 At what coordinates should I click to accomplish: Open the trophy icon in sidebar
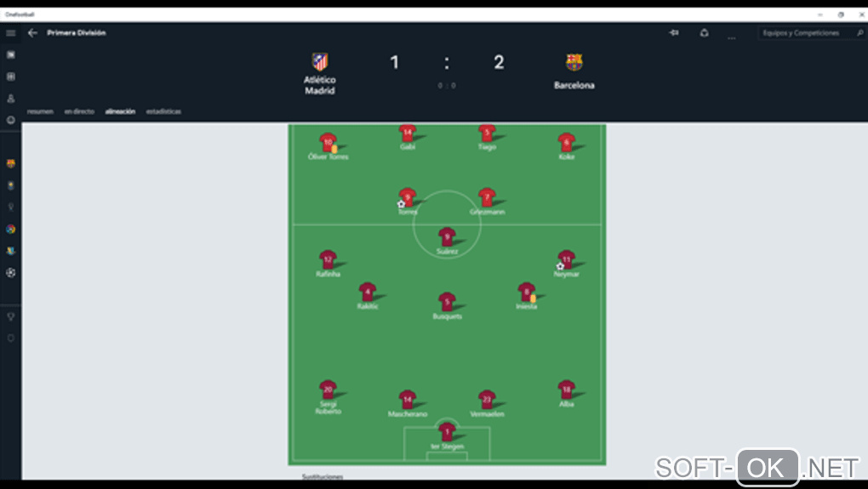11,316
